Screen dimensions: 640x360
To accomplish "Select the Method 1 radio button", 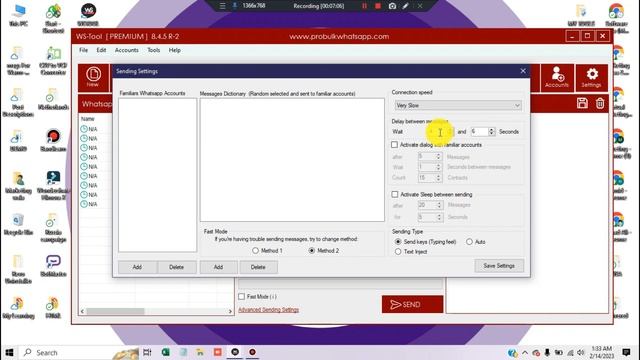I will (x=256, y=251).
